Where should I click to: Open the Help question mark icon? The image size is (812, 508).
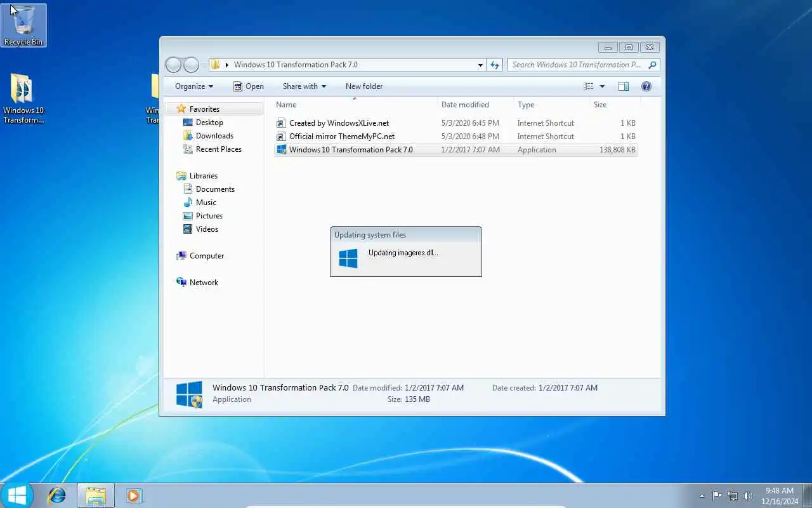(646, 86)
